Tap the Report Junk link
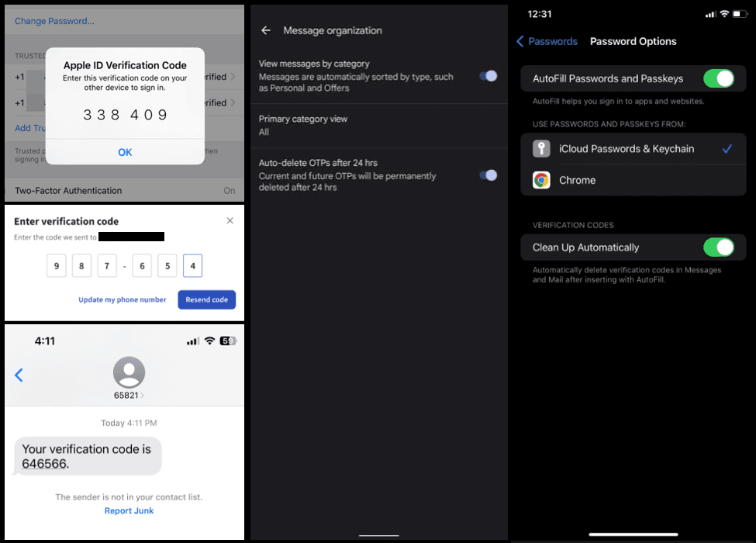Screen dimensions: 756x543 pyautogui.click(x=129, y=510)
